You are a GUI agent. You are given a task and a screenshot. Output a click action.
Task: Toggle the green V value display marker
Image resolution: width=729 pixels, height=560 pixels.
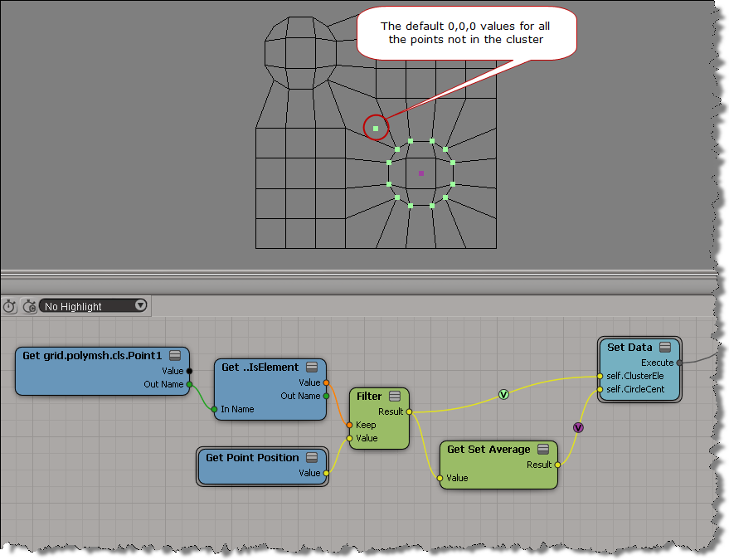503,395
